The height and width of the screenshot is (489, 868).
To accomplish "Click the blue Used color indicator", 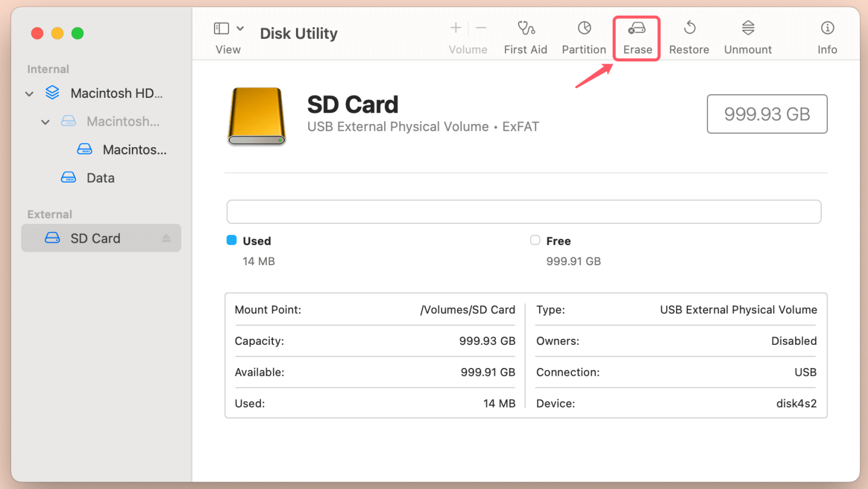I will [231, 240].
